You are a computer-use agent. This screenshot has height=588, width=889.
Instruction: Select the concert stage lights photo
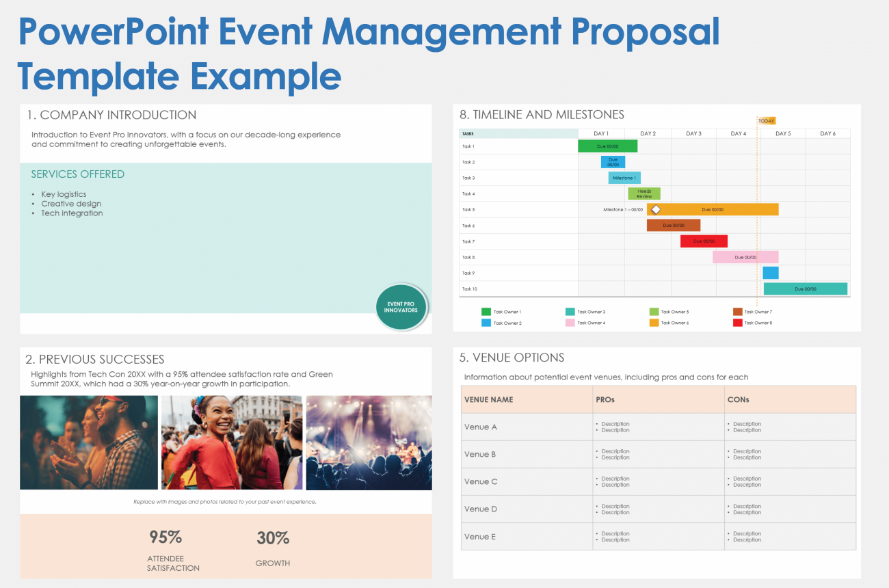[369, 442]
